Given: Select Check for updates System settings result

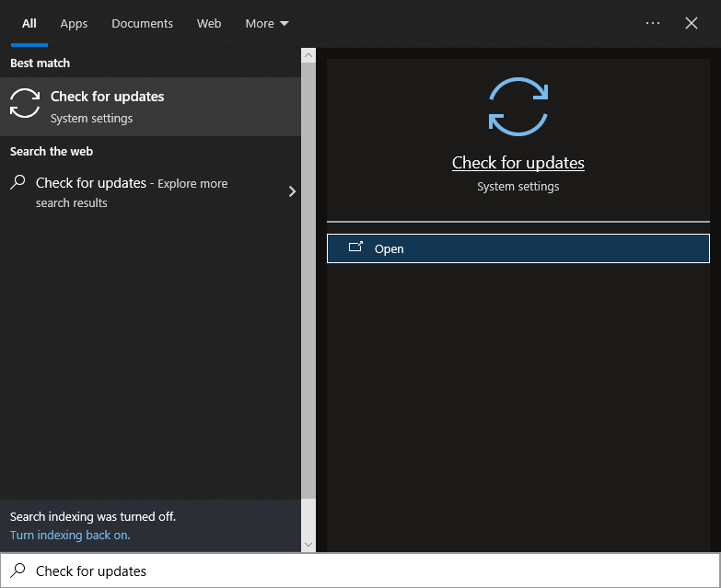Looking at the screenshot, I should point(150,107).
